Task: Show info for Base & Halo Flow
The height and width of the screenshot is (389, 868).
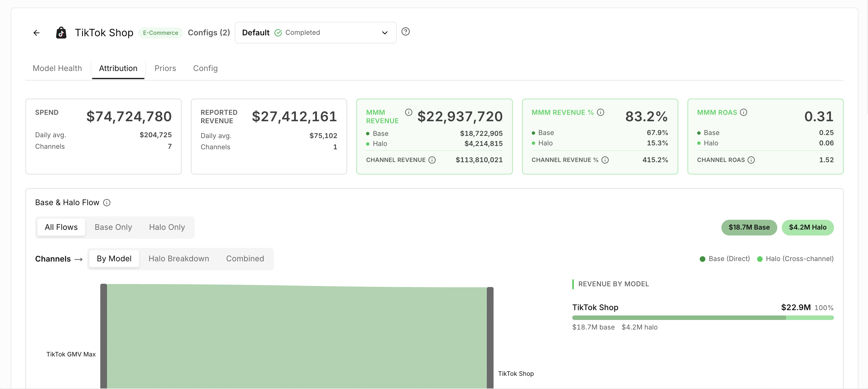Action: pos(107,202)
